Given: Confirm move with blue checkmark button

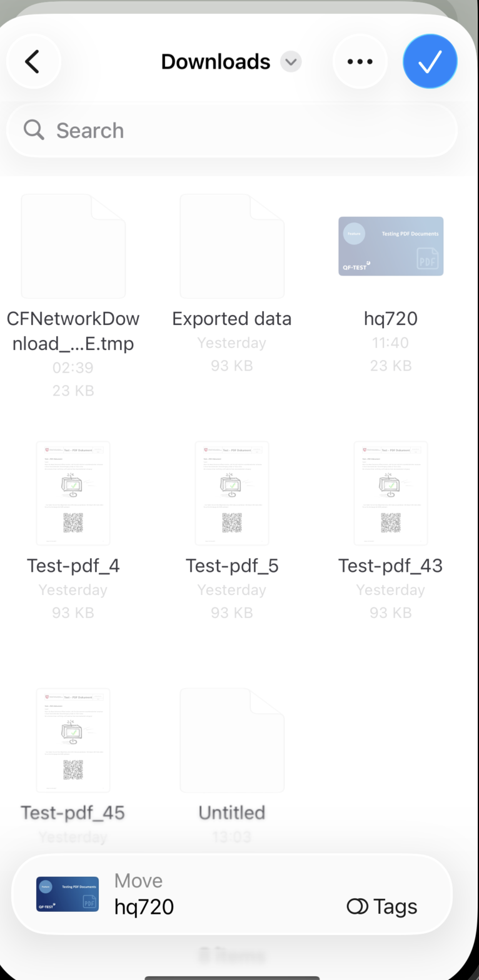Looking at the screenshot, I should coord(430,61).
